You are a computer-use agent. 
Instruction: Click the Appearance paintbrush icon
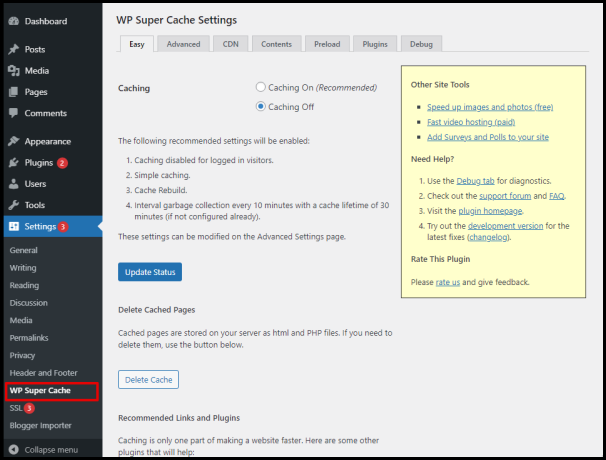pyautogui.click(x=14, y=141)
